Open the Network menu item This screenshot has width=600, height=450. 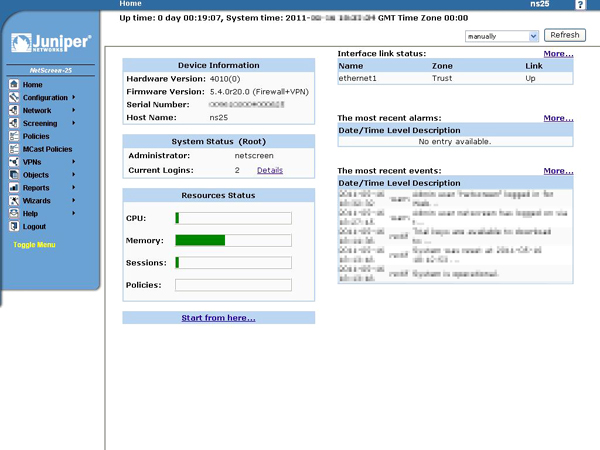(x=37, y=111)
